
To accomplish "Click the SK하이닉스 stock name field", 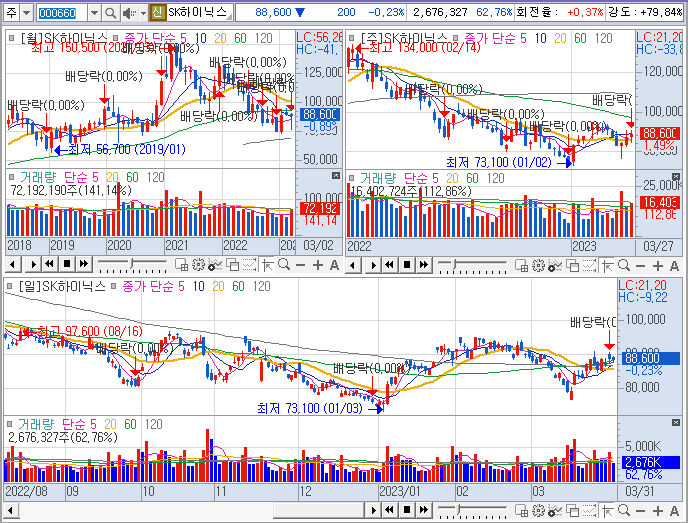I will pos(200,12).
